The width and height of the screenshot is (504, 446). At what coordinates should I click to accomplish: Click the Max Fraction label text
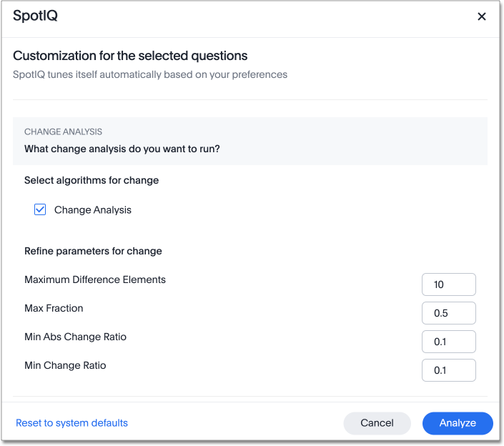[x=54, y=308]
